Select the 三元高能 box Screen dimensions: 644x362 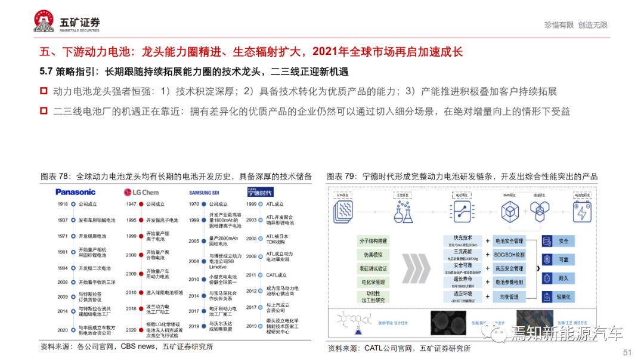click(x=463, y=254)
